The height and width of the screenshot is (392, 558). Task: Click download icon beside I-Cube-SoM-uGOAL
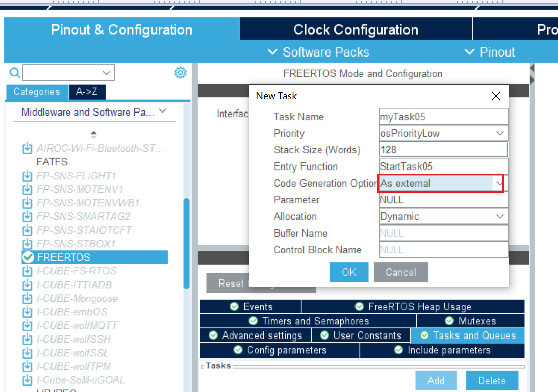point(27,380)
